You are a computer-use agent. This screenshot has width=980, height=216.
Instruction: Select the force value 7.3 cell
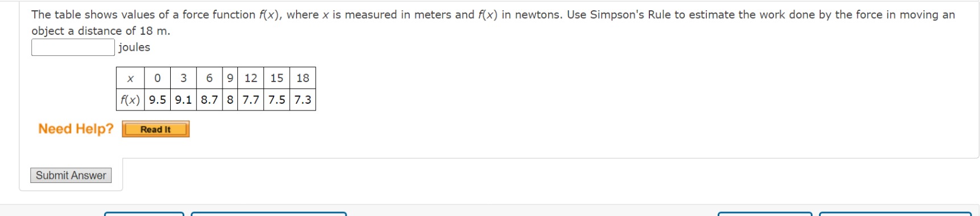(303, 100)
